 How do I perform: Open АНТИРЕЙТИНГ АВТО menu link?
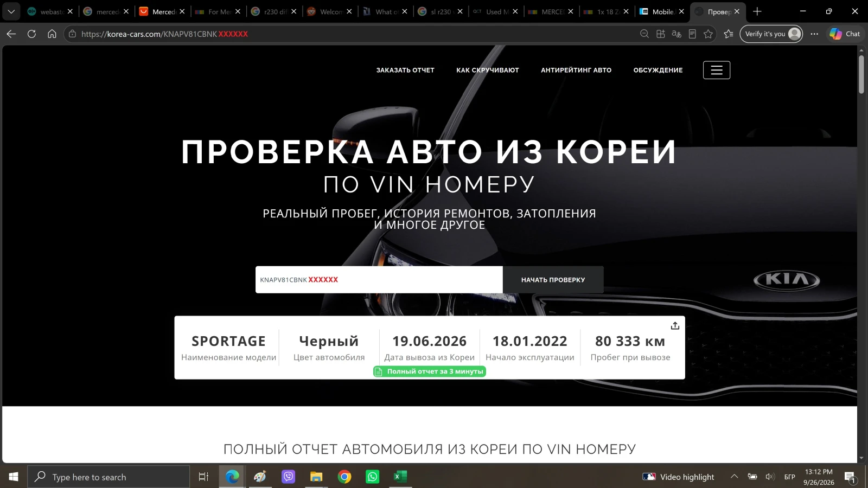coord(576,70)
